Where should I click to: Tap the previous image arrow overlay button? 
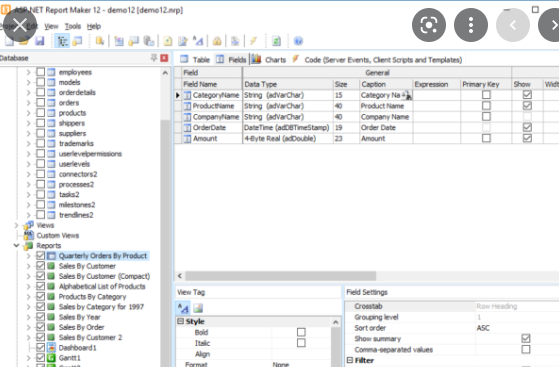pyautogui.click(x=513, y=25)
